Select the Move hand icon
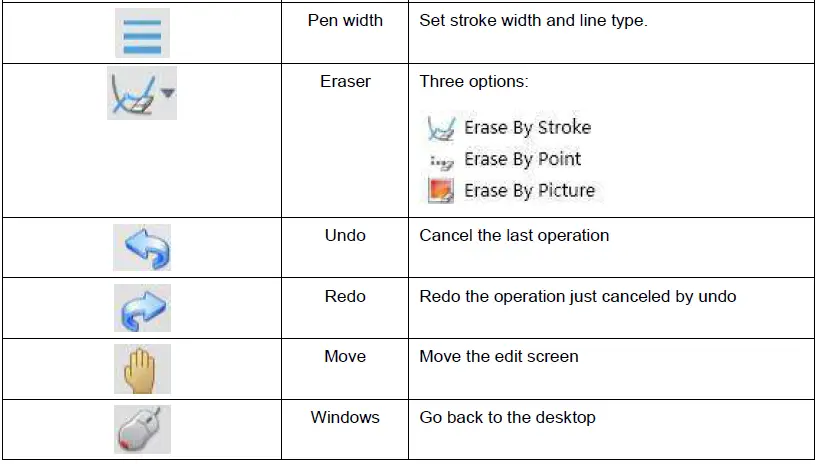The image size is (821, 464). click(x=142, y=369)
